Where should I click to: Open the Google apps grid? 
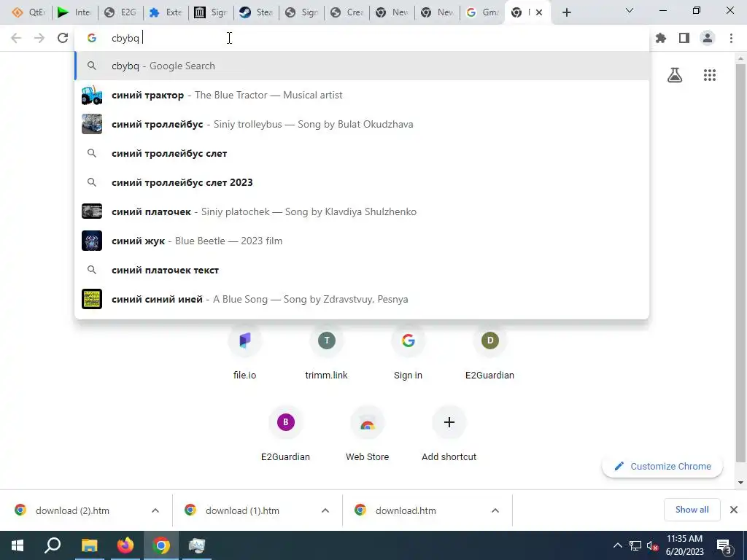coord(709,75)
